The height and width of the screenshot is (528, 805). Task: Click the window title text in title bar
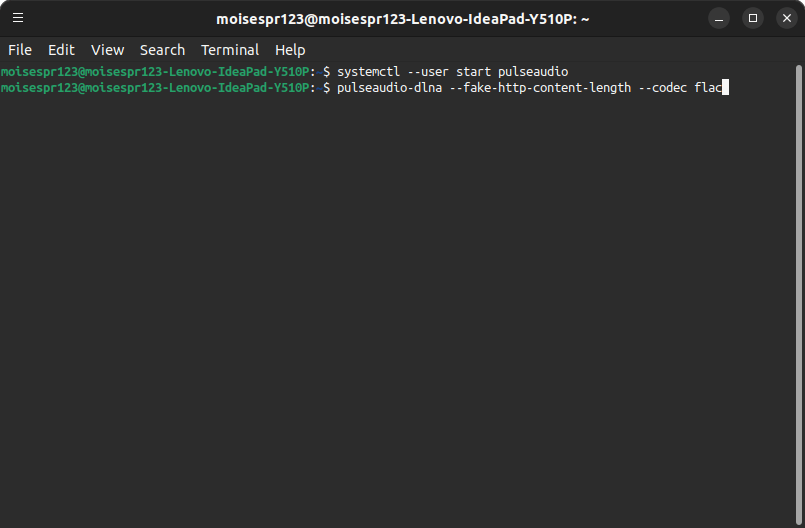point(403,18)
